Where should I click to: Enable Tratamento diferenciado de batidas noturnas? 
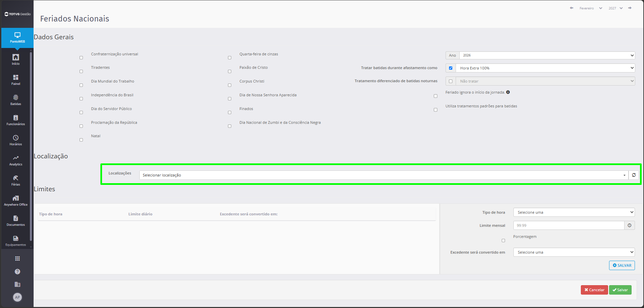(451, 81)
